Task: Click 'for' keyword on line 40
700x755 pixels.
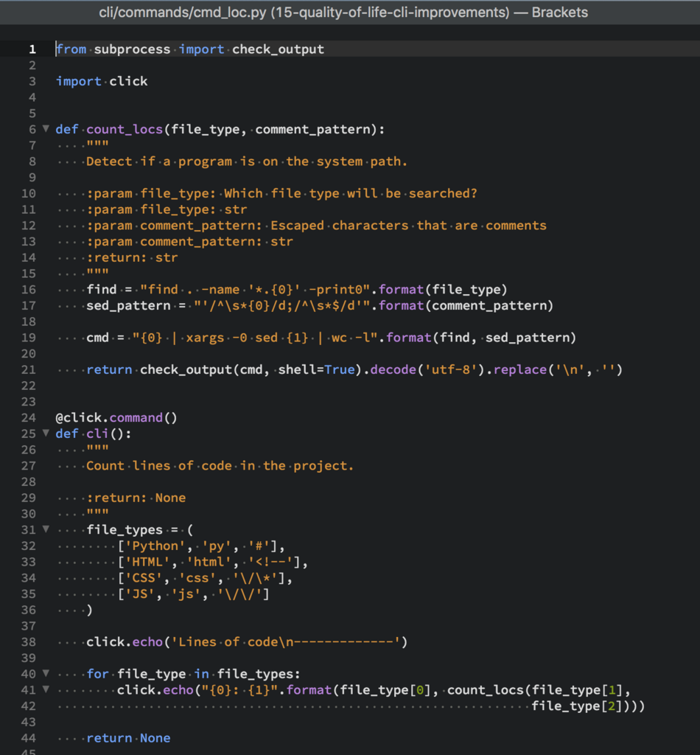Action: click(98, 674)
